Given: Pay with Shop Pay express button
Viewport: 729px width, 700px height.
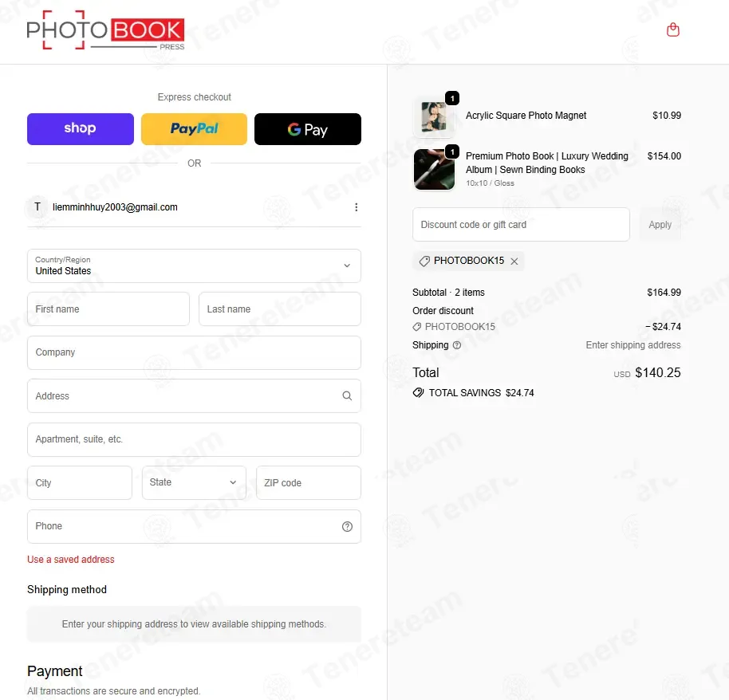Looking at the screenshot, I should (x=81, y=128).
